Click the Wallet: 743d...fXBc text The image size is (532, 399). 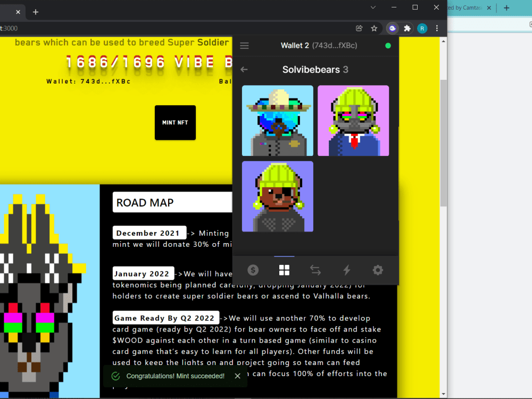tap(88, 81)
